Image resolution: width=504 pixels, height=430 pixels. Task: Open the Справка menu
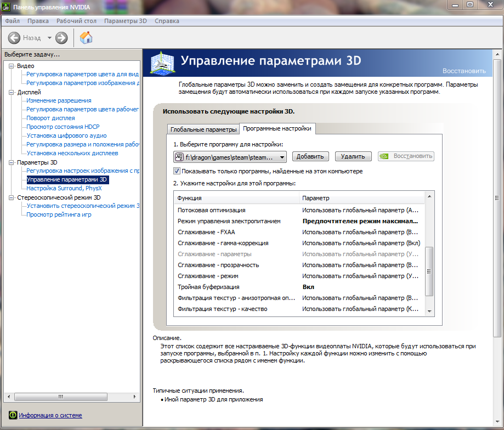tap(167, 21)
